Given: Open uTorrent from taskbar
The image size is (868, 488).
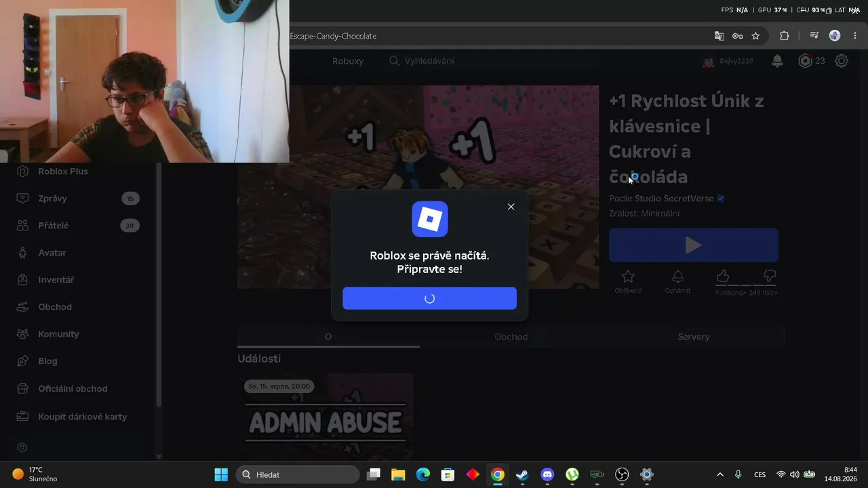Looking at the screenshot, I should [x=572, y=474].
